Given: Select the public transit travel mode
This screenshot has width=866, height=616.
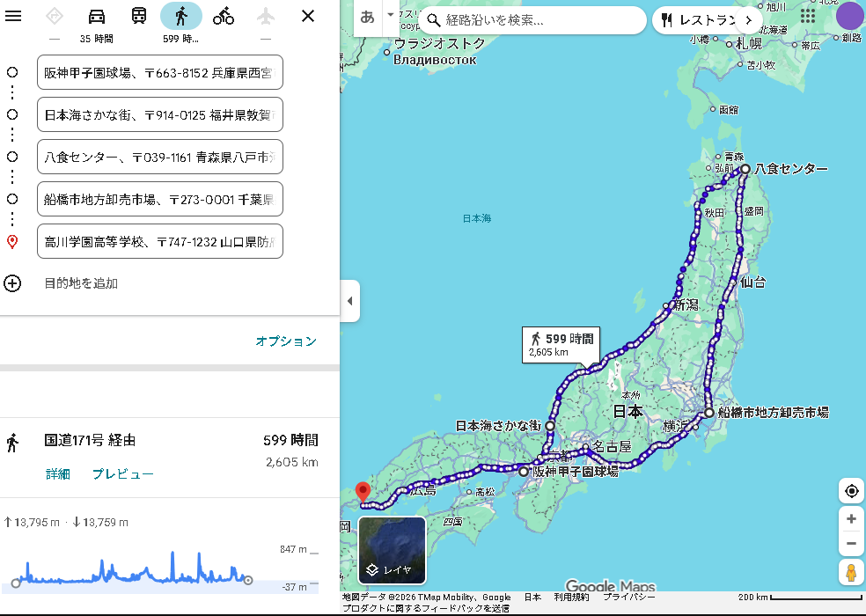Looking at the screenshot, I should (x=139, y=16).
